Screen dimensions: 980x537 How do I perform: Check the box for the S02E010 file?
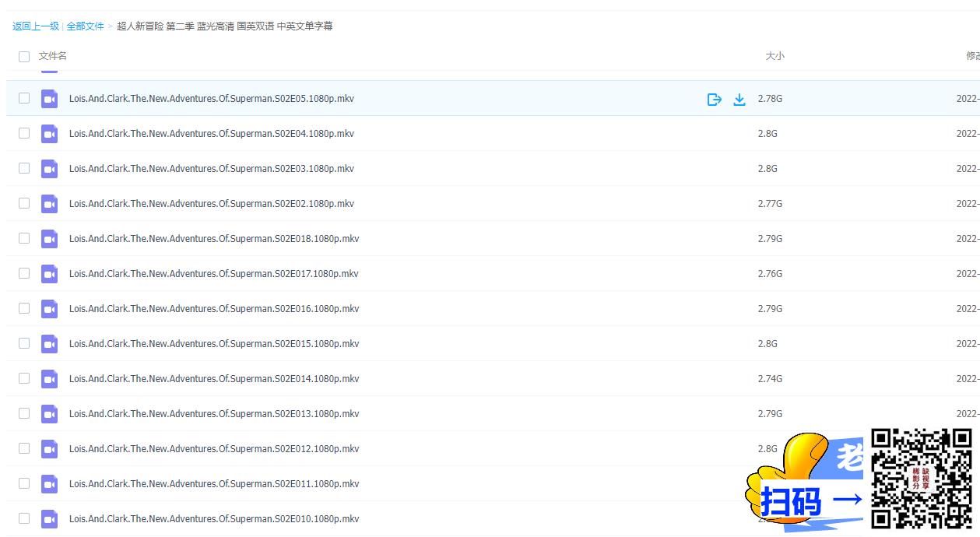pos(24,518)
